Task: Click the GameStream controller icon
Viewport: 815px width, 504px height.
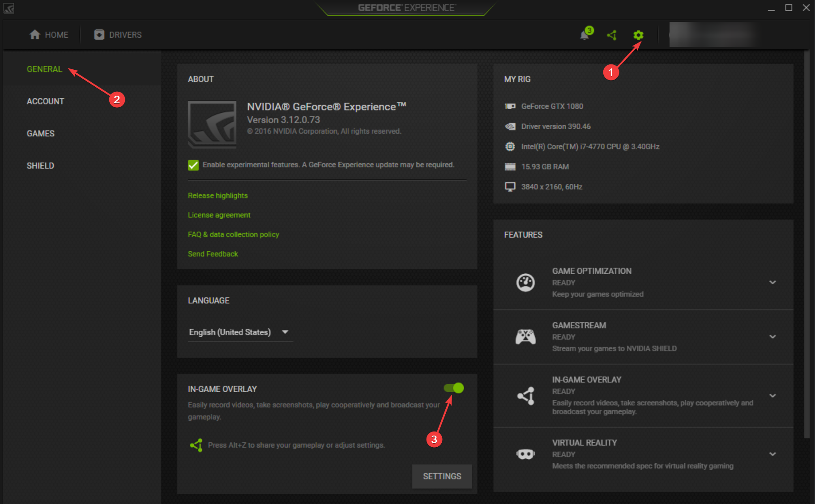Action: (x=525, y=337)
